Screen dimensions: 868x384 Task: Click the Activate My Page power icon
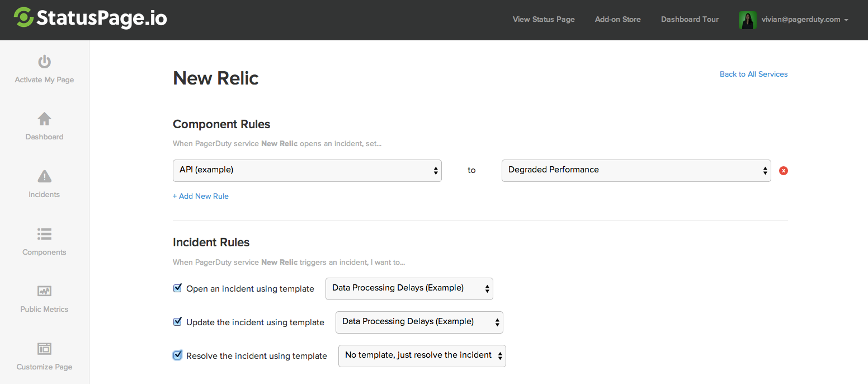click(x=44, y=62)
